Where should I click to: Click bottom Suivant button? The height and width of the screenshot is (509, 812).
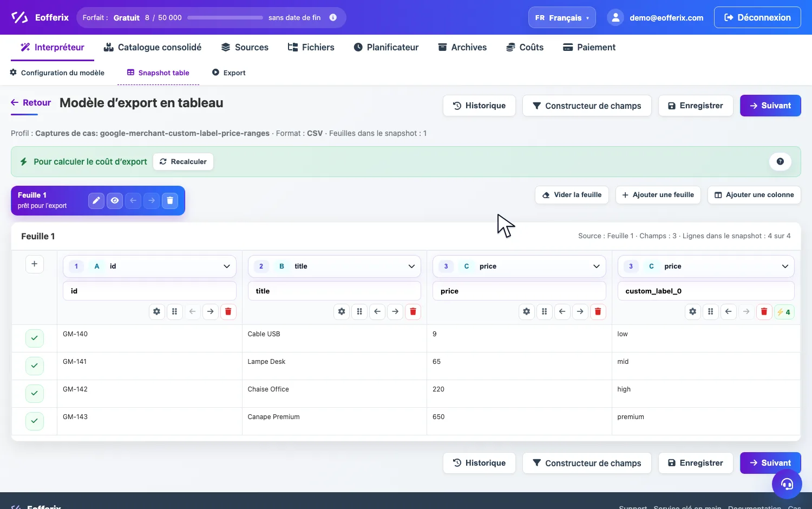770,463
